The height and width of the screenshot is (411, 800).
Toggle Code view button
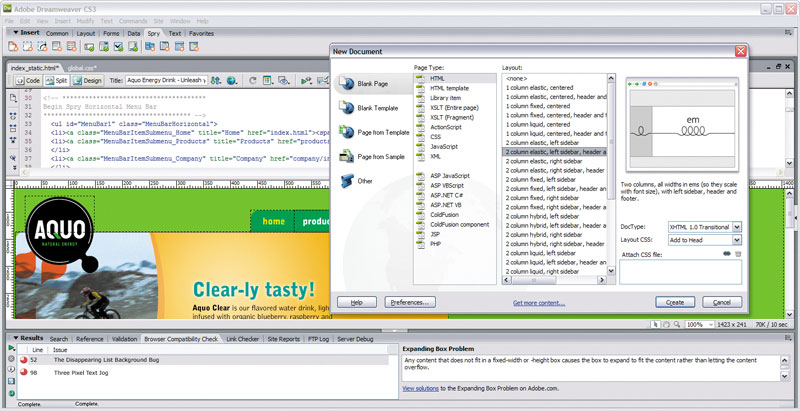pos(28,80)
